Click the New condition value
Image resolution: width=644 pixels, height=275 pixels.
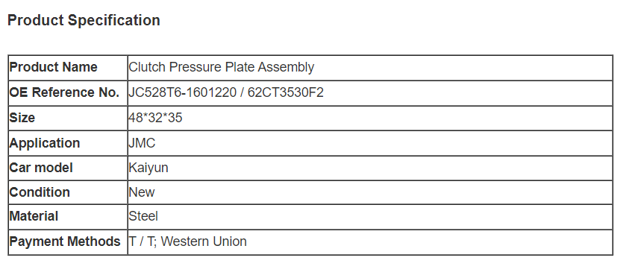coord(142,192)
